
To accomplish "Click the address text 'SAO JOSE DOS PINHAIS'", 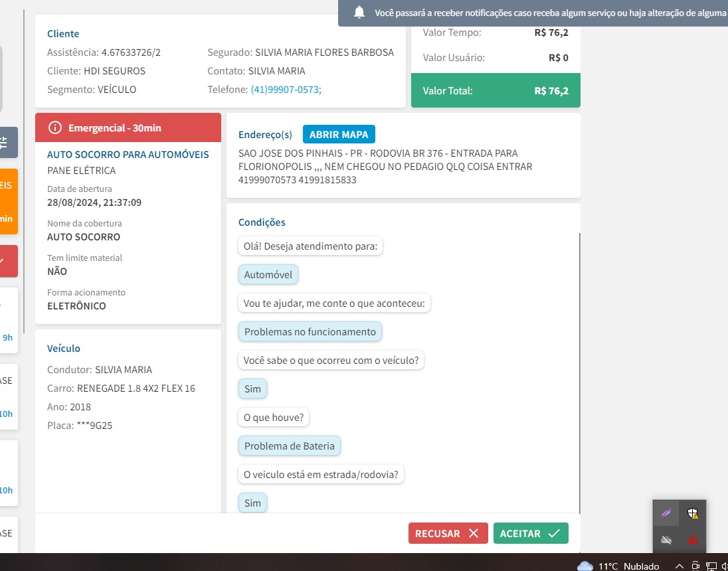I will (290, 153).
